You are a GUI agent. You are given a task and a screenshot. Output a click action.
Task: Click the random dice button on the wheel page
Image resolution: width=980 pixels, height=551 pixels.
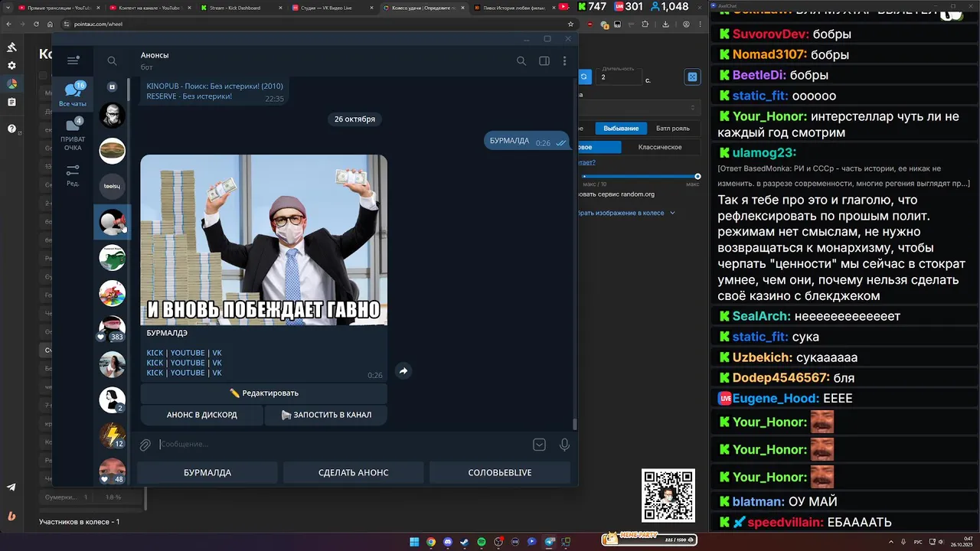(x=692, y=77)
